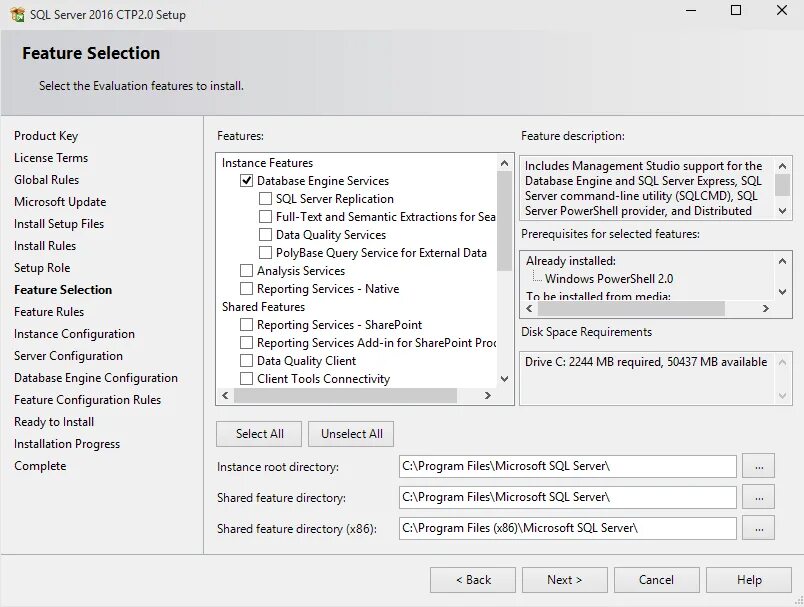
Task: Click Unselect All button
Action: coord(351,434)
